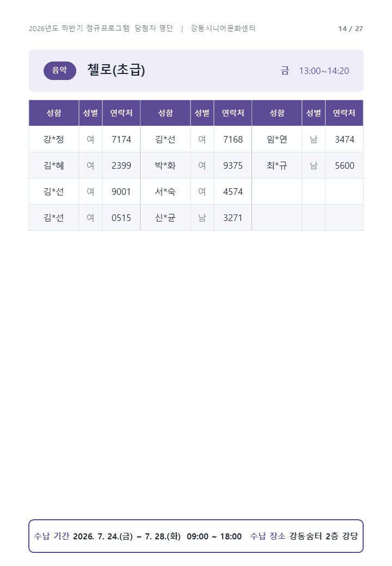The width and height of the screenshot is (392, 566).
Task: Click the first 성별 column header
Action: [90, 113]
